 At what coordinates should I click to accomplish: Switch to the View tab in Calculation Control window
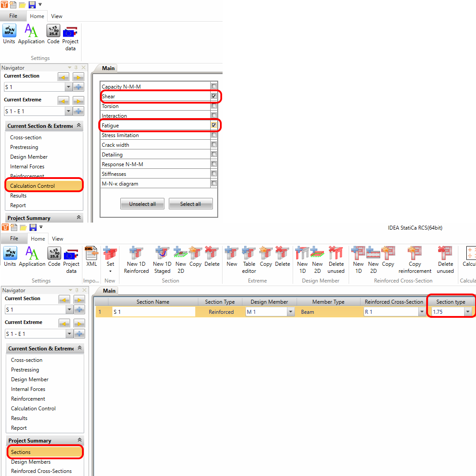tap(56, 16)
